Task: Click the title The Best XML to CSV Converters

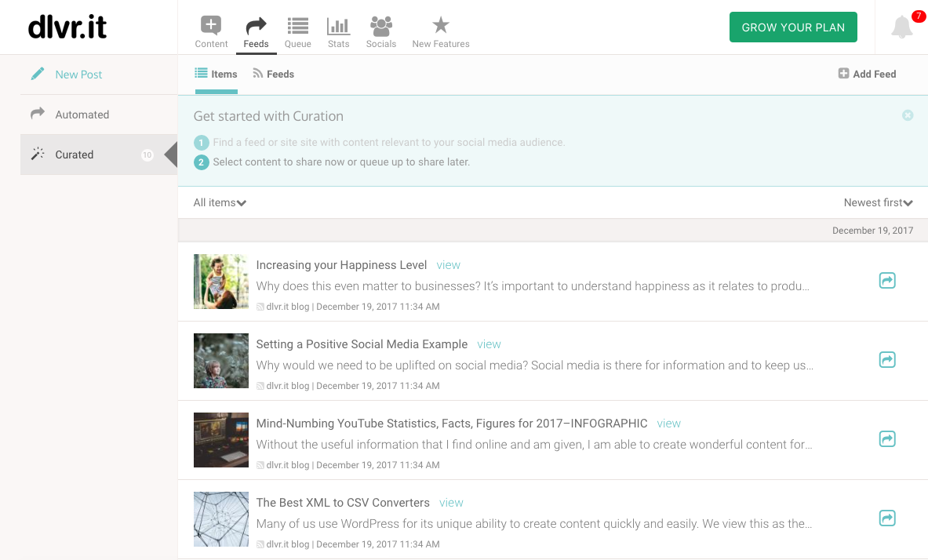Action: [x=343, y=504]
